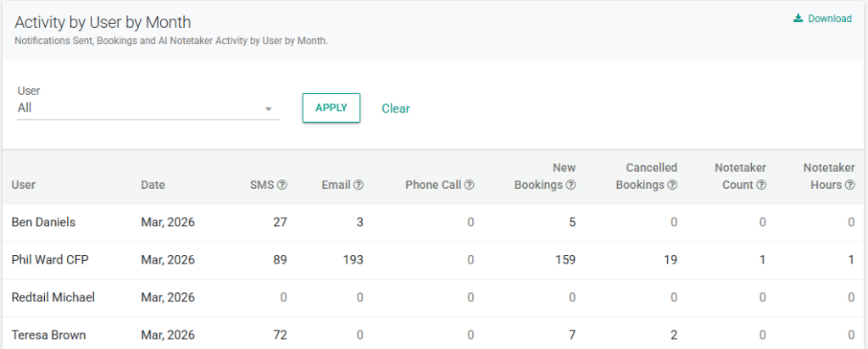Click the Email help question icon

[x=359, y=185]
